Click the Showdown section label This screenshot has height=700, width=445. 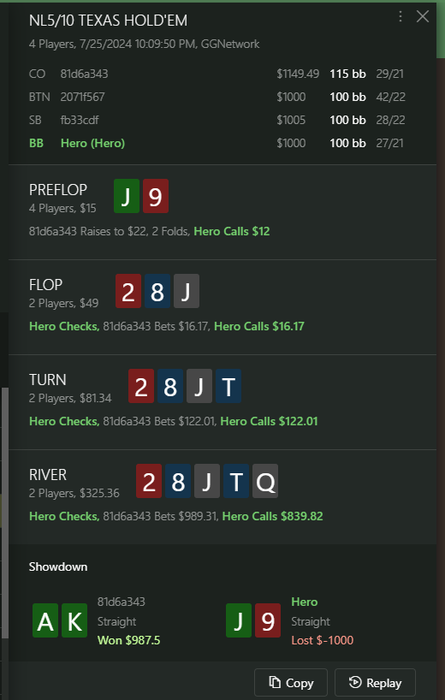[x=58, y=567]
